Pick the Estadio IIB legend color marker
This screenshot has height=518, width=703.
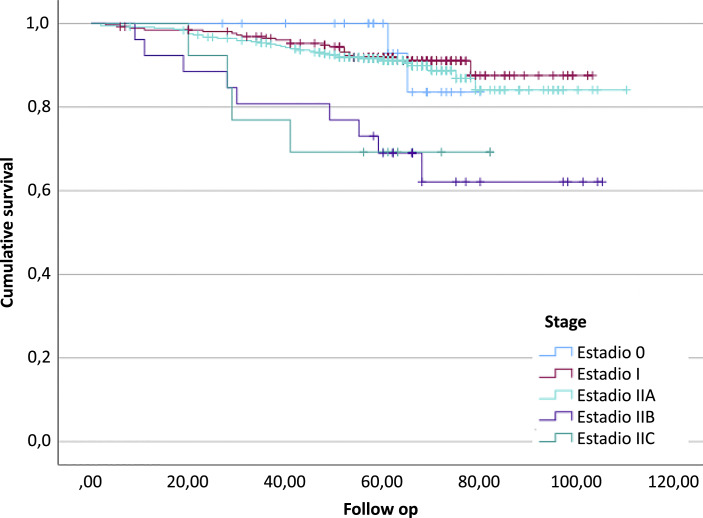pos(554,416)
